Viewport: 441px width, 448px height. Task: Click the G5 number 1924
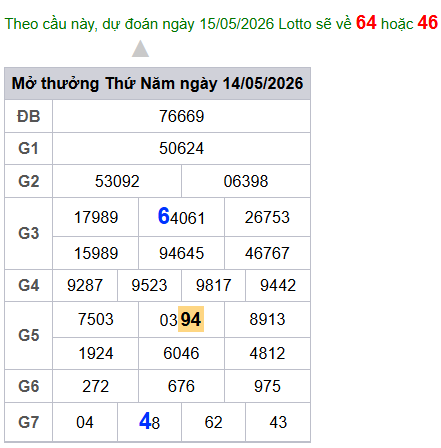tap(96, 353)
